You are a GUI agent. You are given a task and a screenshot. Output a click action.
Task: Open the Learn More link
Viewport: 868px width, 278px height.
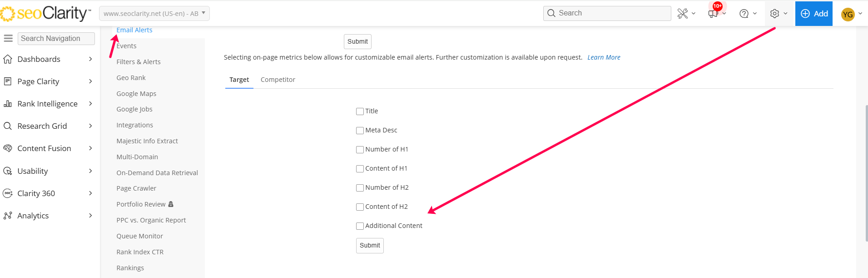pyautogui.click(x=604, y=57)
